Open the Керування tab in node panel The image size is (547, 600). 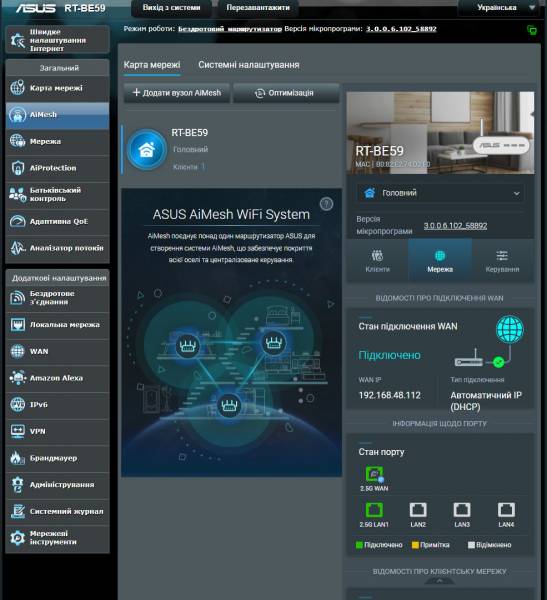coord(502,261)
